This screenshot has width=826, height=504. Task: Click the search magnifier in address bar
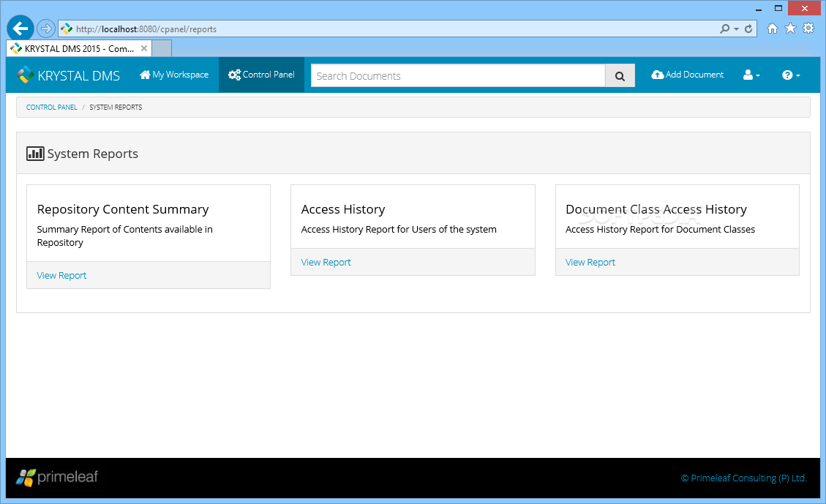(725, 29)
